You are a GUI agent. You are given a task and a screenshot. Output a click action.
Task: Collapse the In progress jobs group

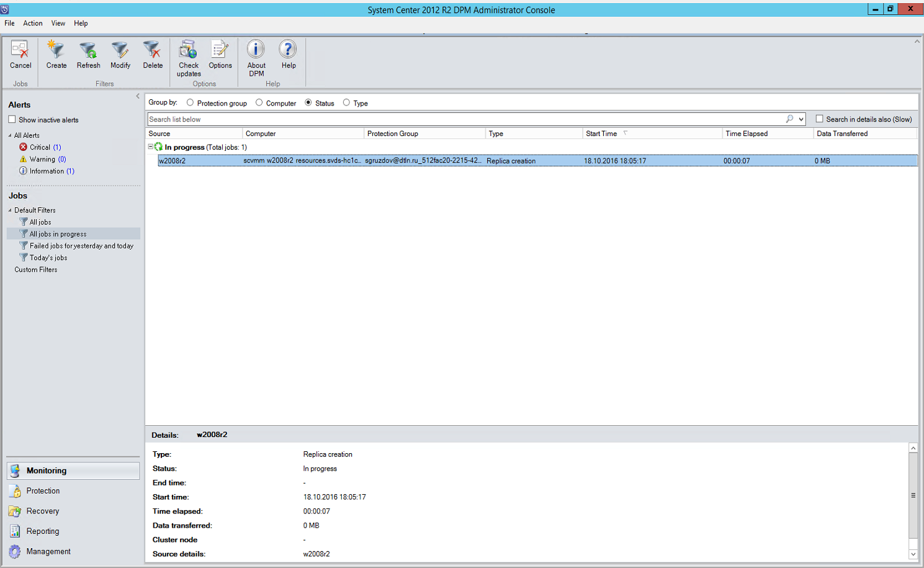coord(150,147)
